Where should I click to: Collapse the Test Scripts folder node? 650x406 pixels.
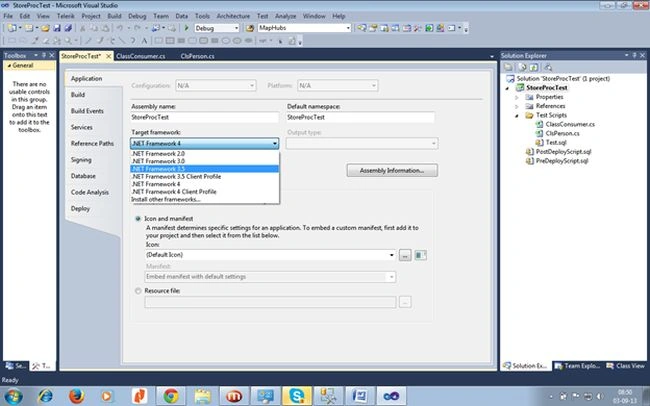coord(517,115)
